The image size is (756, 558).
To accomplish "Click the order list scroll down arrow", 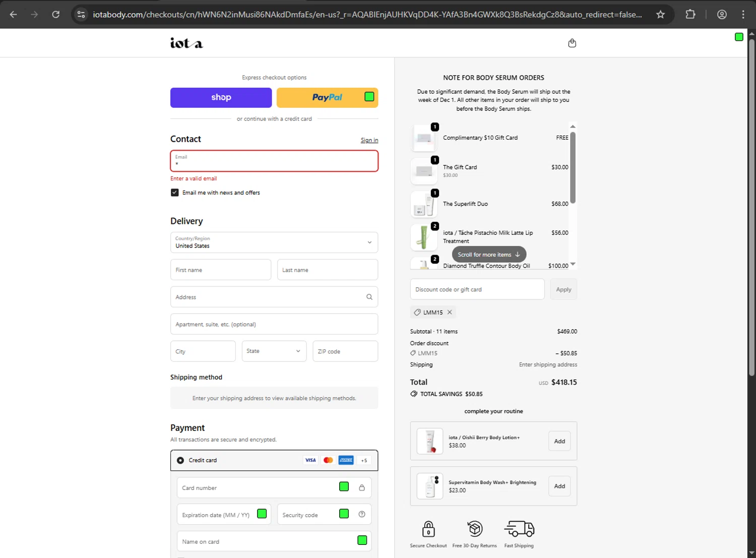I will pyautogui.click(x=573, y=264).
